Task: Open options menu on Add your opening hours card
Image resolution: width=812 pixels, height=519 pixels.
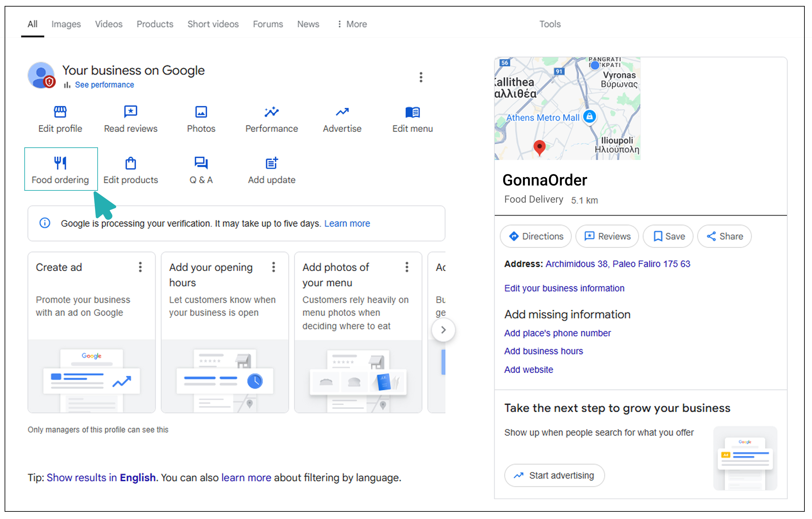Action: 274,267
